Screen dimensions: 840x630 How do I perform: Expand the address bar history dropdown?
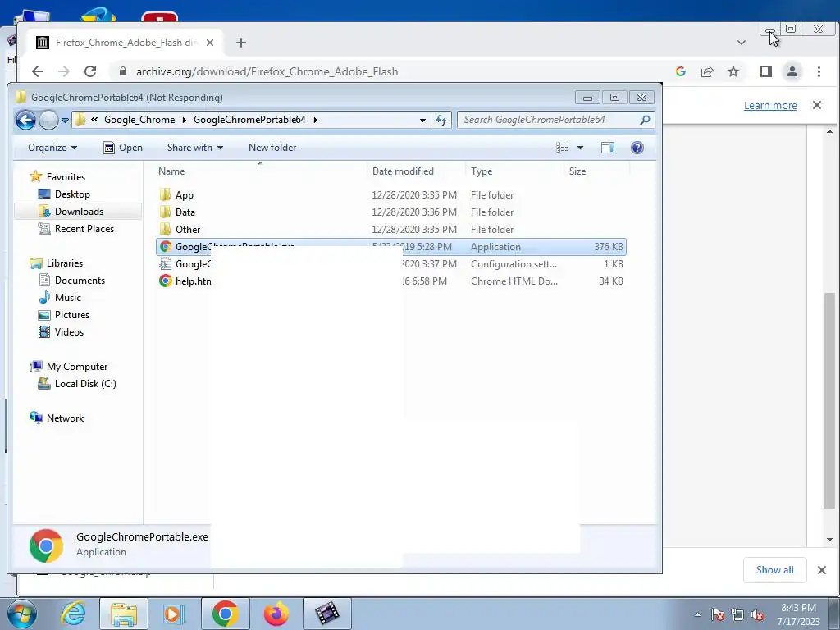422,120
